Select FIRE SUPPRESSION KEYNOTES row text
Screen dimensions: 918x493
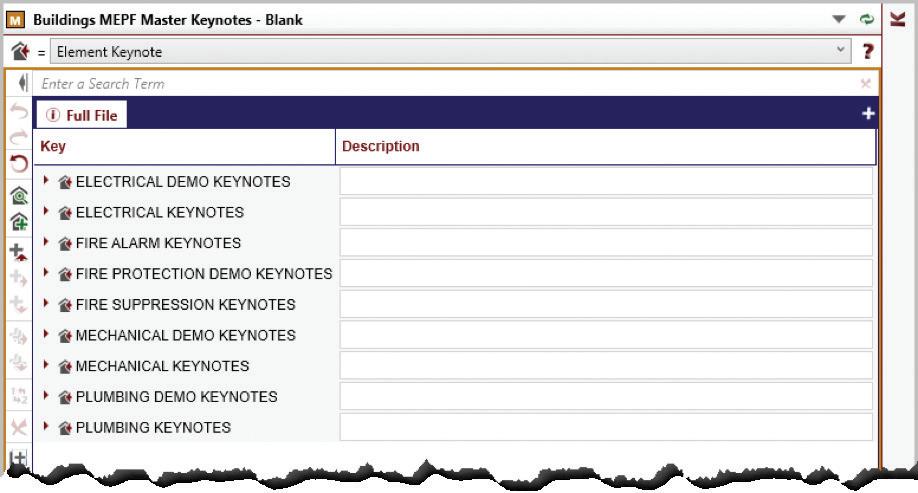click(x=186, y=305)
